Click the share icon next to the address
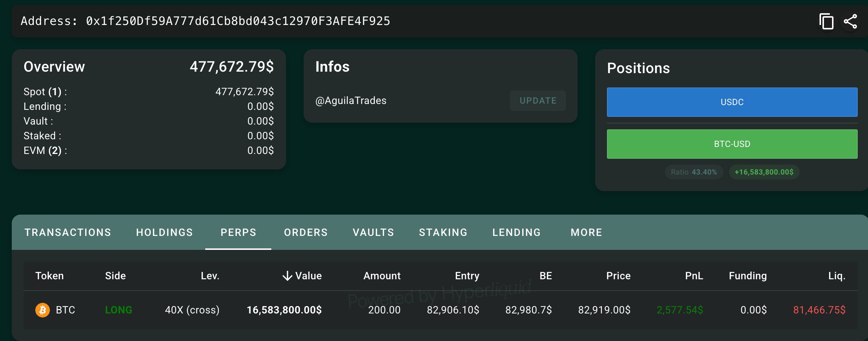This screenshot has height=341, width=868. click(850, 21)
